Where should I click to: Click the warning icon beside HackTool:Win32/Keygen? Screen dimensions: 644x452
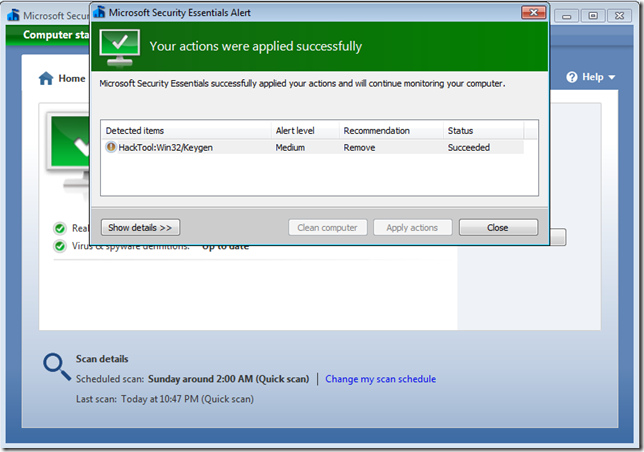click(x=110, y=147)
